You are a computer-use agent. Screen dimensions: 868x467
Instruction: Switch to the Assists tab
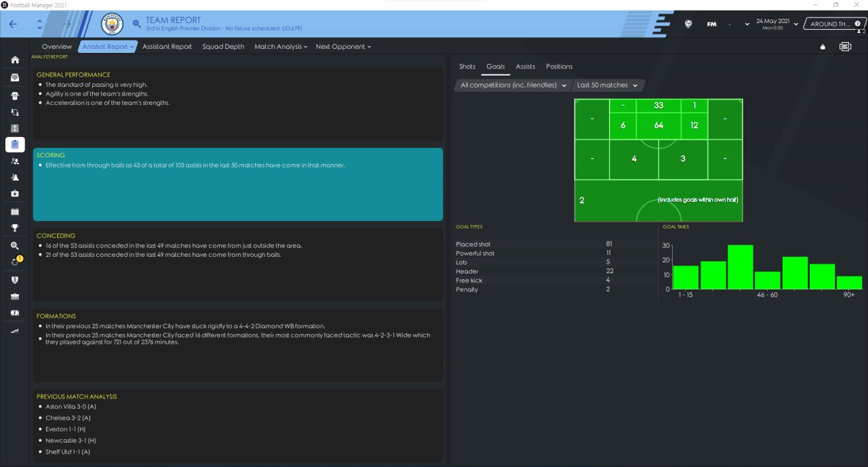(525, 66)
